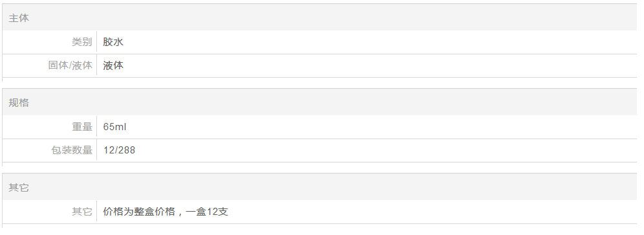Click the 主体 section header
This screenshot has width=644, height=235.
pos(19,18)
